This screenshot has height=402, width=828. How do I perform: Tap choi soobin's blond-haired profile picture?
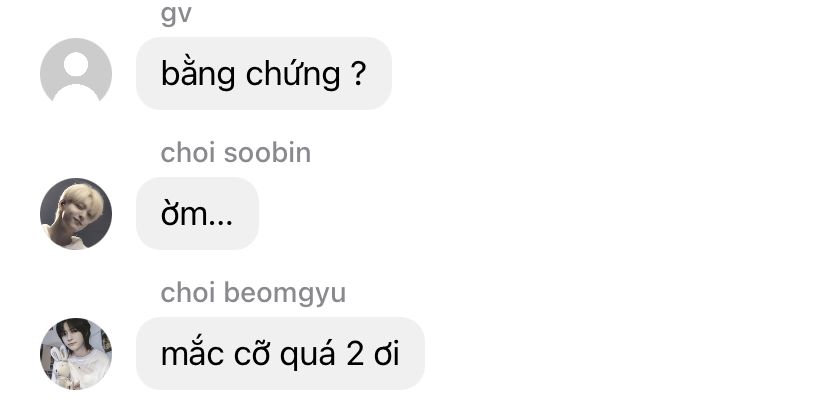click(x=76, y=213)
